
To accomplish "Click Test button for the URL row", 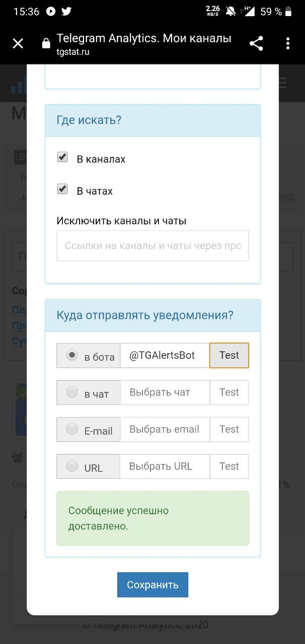I will click(229, 466).
